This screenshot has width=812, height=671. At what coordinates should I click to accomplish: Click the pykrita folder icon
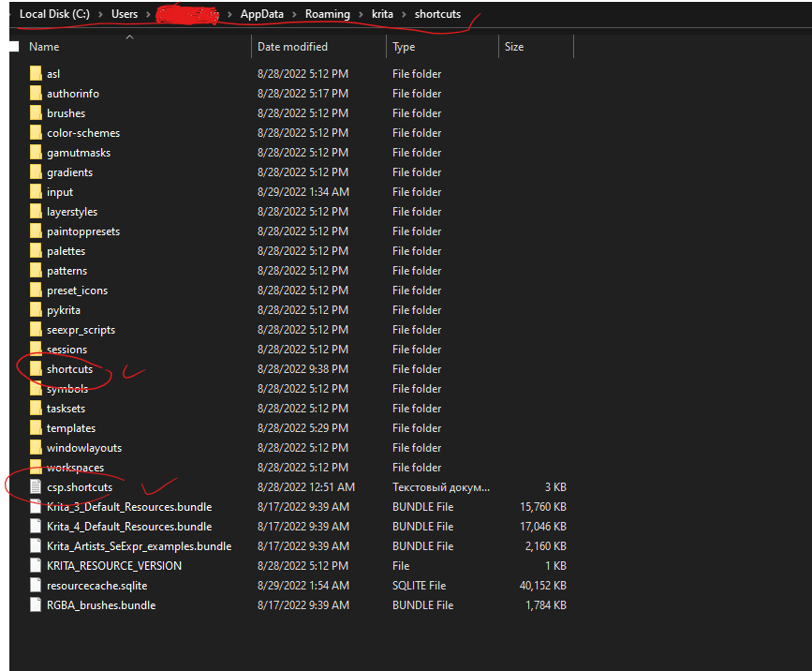[36, 310]
